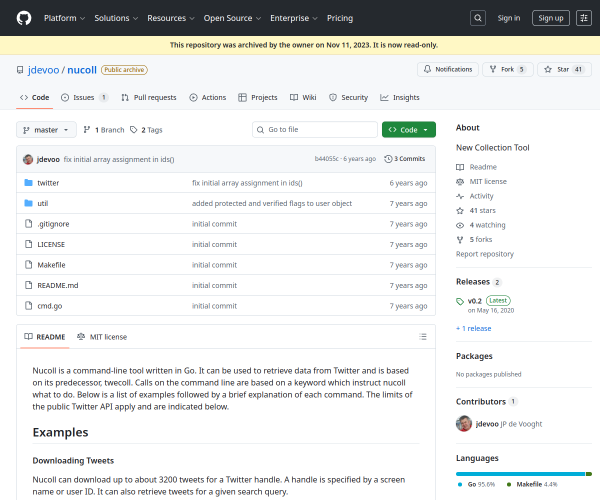Click the pulse icon beside Activity
This screenshot has width=600, height=500.
pos(460,196)
